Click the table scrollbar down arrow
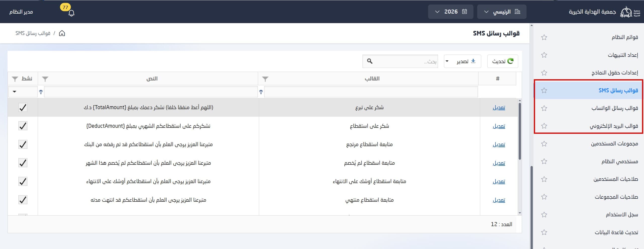 (520, 213)
